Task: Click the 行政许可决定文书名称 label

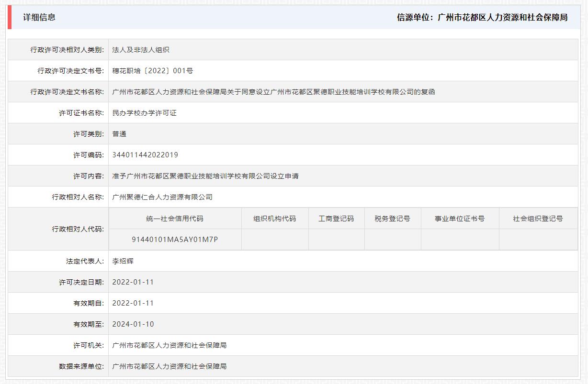Action: 67,92
